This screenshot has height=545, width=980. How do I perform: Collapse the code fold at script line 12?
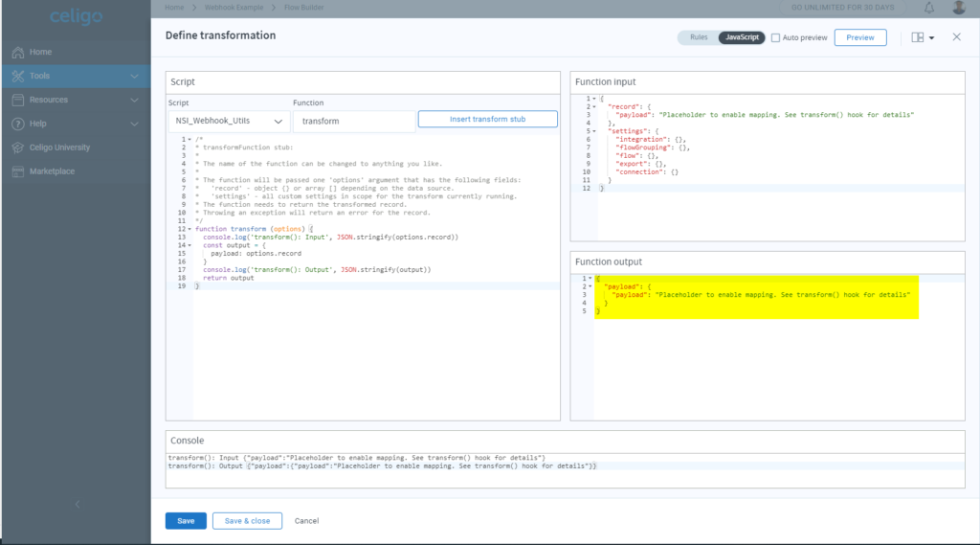pyautogui.click(x=190, y=229)
